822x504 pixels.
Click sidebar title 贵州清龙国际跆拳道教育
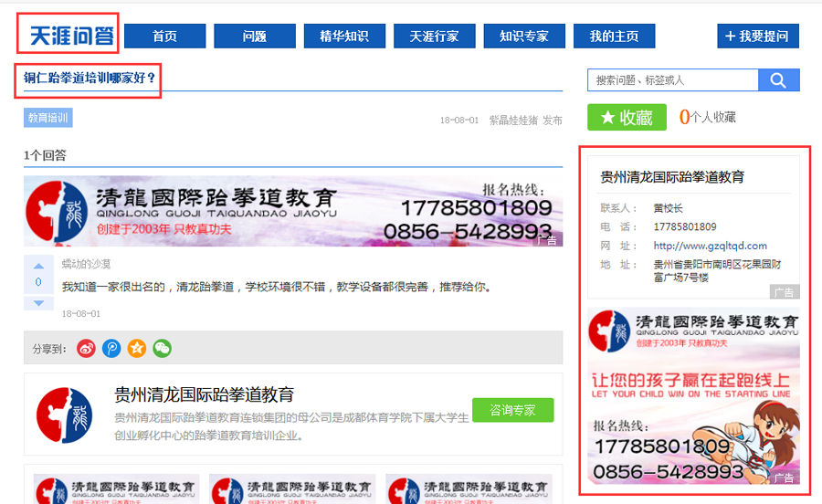pyautogui.click(x=672, y=177)
